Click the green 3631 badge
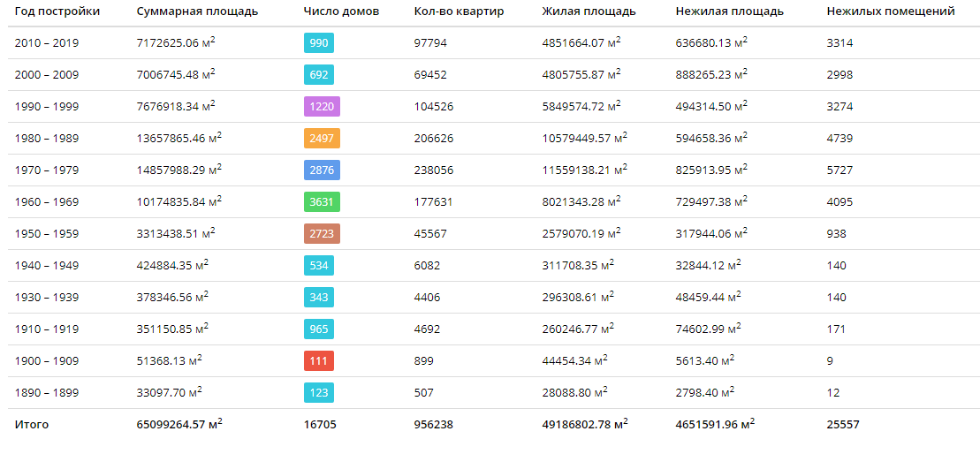 pos(322,202)
